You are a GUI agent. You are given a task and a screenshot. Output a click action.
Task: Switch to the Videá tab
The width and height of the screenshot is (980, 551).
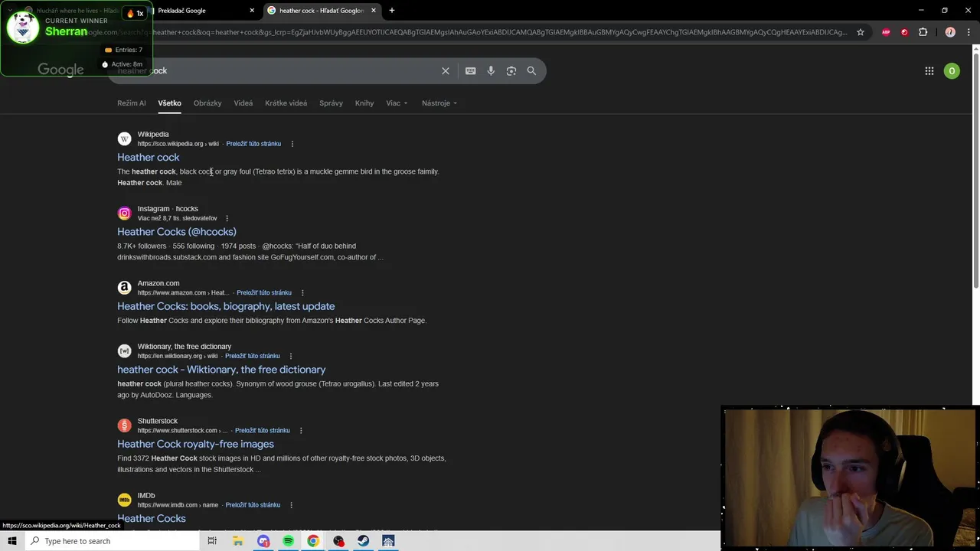point(243,103)
